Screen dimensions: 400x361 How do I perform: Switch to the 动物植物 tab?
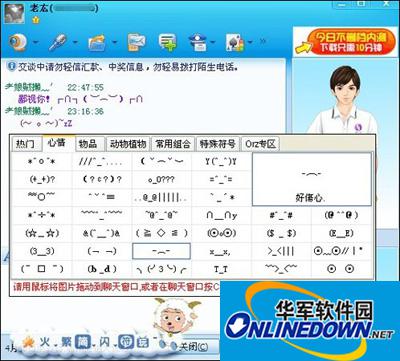coord(128,144)
